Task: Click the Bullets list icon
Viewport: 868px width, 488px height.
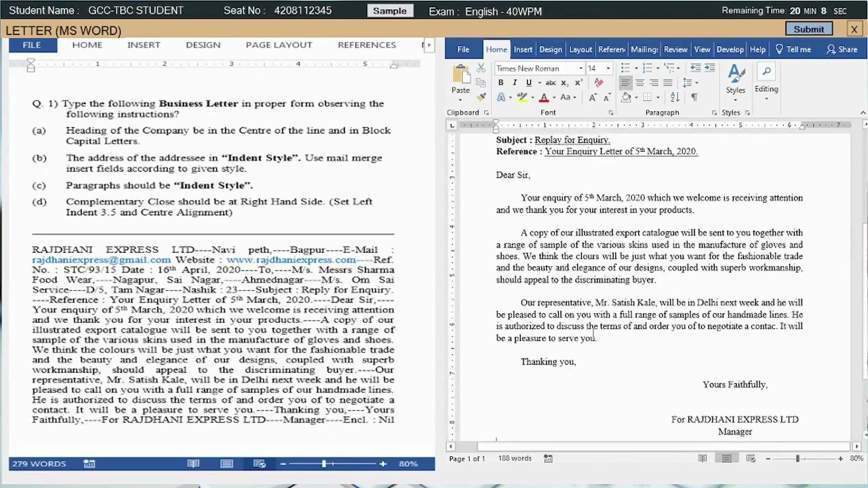Action: [x=625, y=68]
